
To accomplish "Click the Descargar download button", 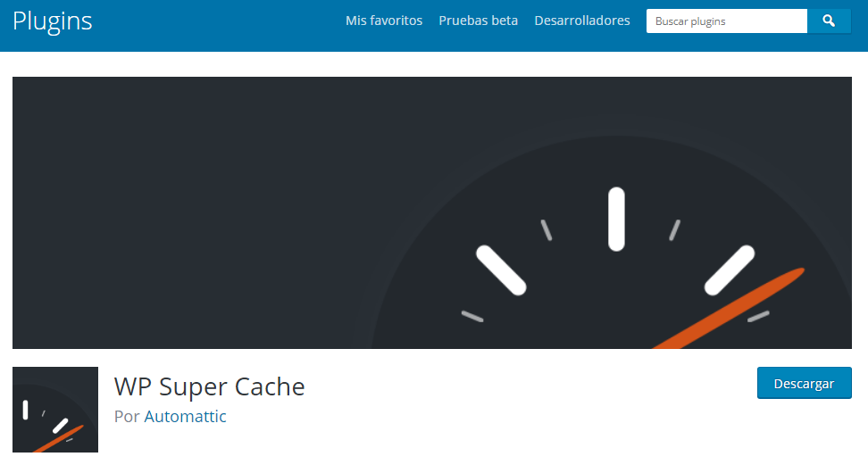I will [804, 383].
